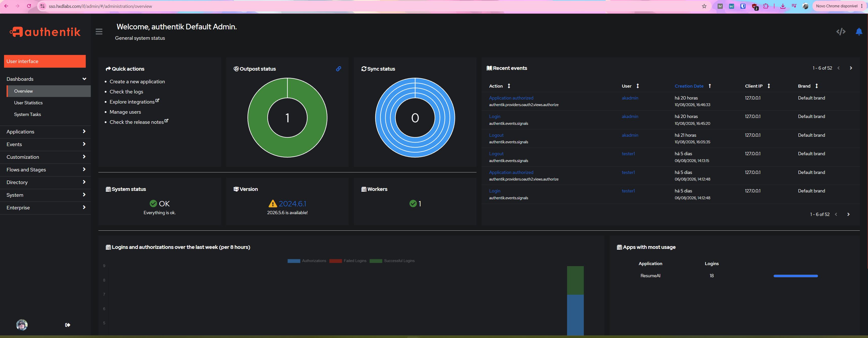Open Check the release notes link
This screenshot has height=338, width=868.
pos(139,122)
